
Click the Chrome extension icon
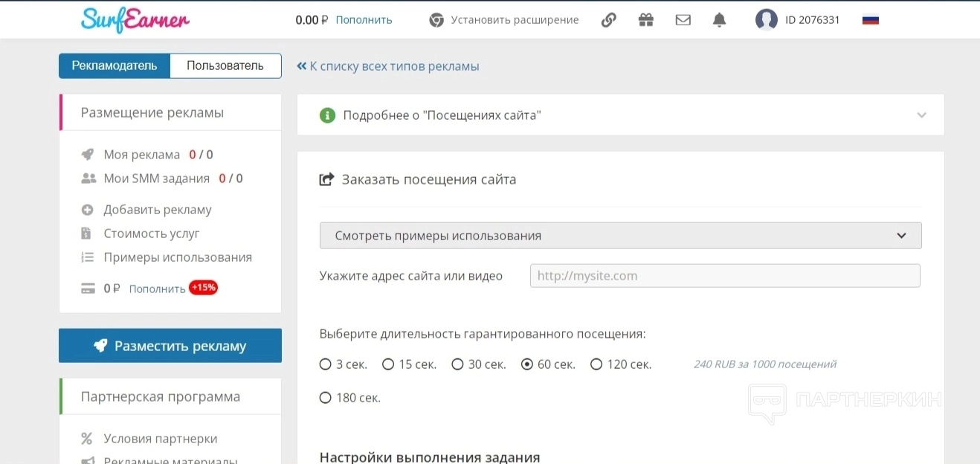tap(436, 20)
